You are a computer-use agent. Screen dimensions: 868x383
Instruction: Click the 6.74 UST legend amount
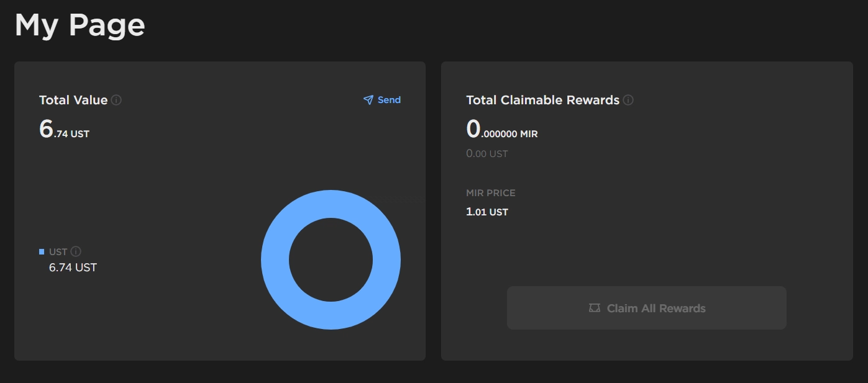[x=73, y=268]
